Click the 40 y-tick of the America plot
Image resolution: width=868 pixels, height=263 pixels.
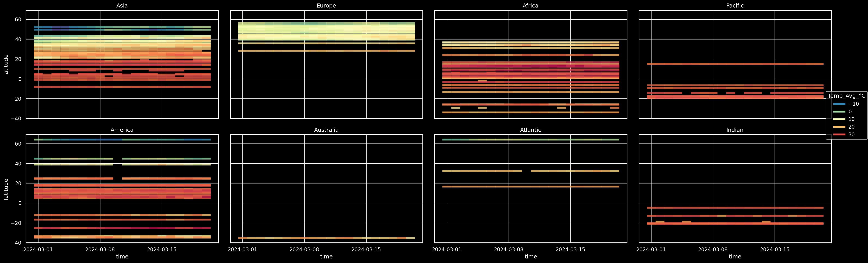click(x=18, y=163)
